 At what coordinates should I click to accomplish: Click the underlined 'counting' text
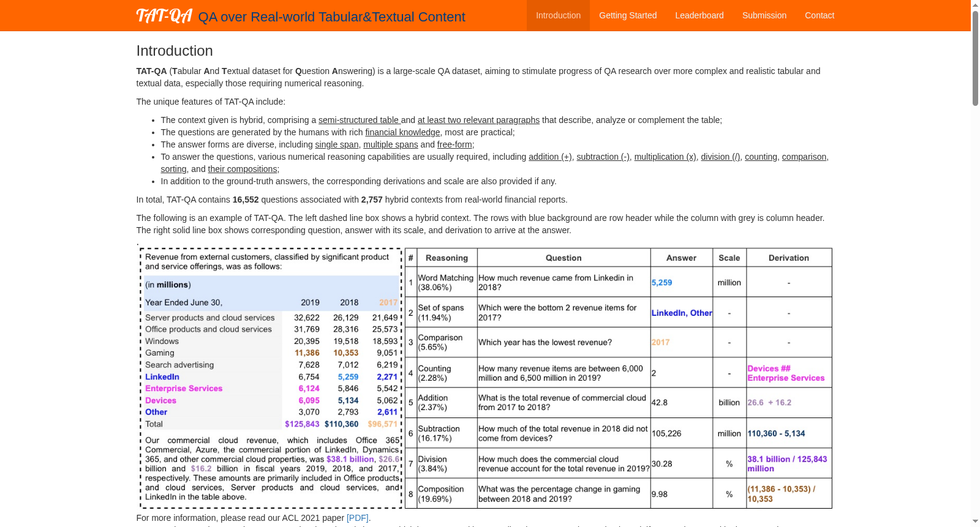coord(761,157)
